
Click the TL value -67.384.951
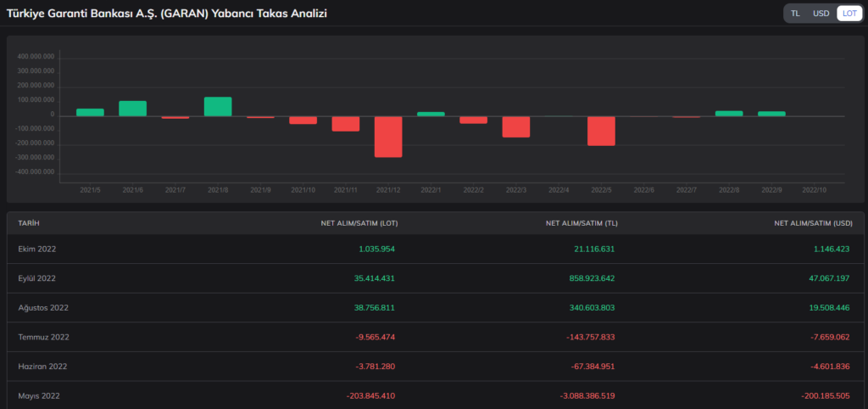593,367
